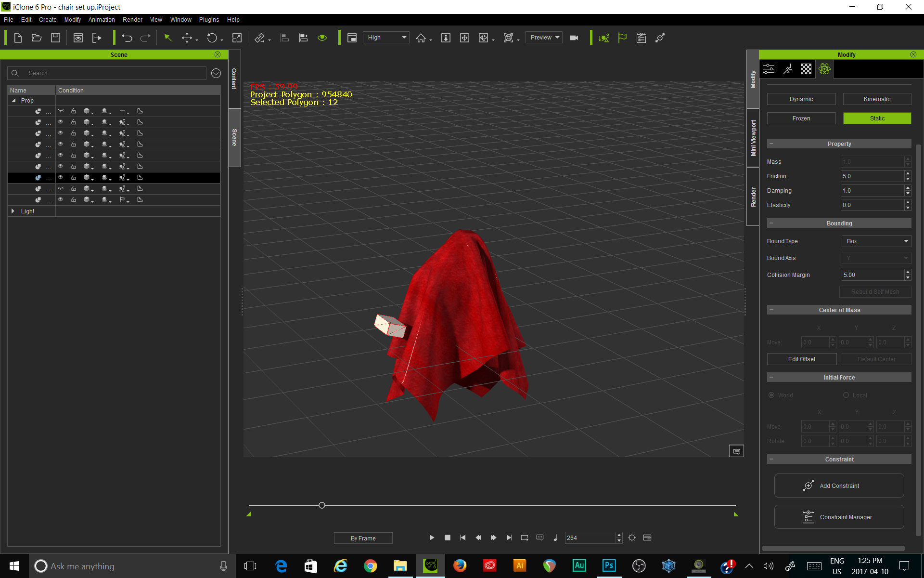Open the Scene search filter dropdown

(216, 73)
